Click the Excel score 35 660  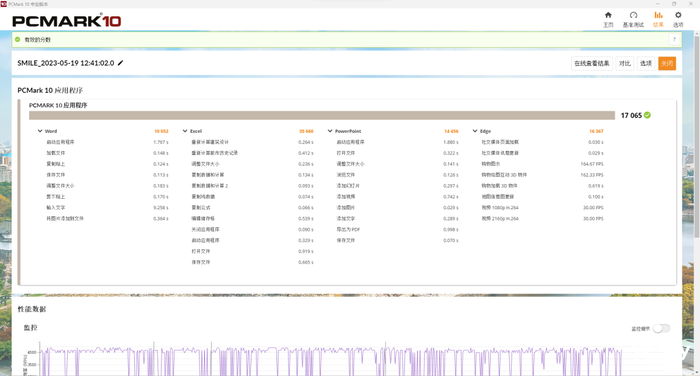pos(306,131)
